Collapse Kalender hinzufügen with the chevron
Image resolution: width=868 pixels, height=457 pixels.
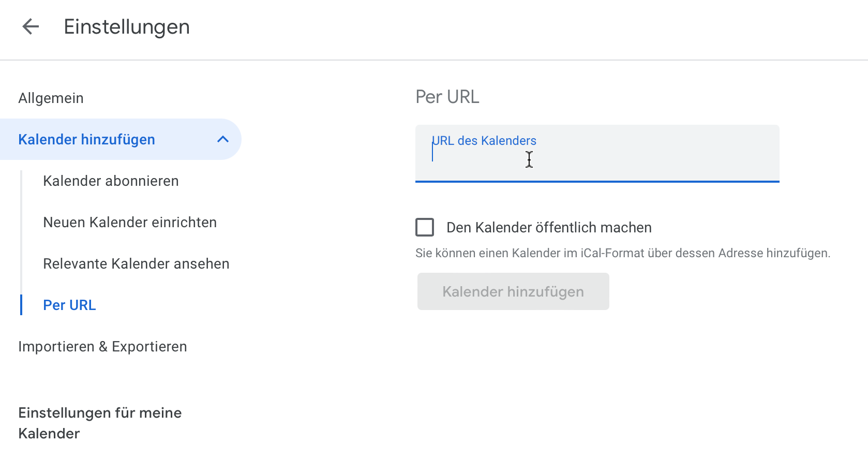click(223, 139)
